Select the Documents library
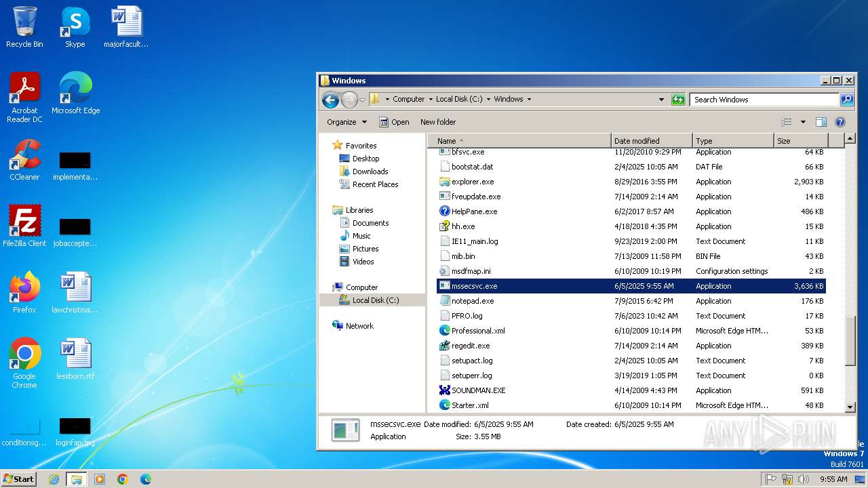The image size is (868, 488). click(x=370, y=223)
